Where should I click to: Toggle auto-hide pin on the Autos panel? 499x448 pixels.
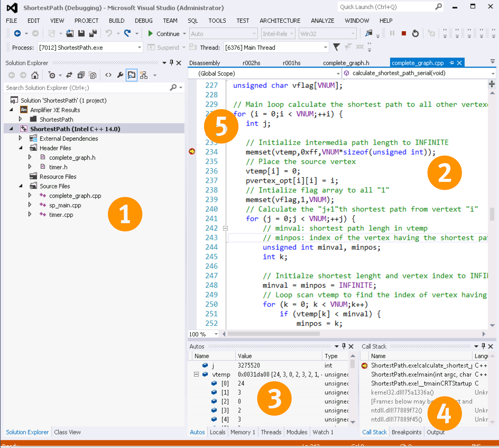[344, 346]
